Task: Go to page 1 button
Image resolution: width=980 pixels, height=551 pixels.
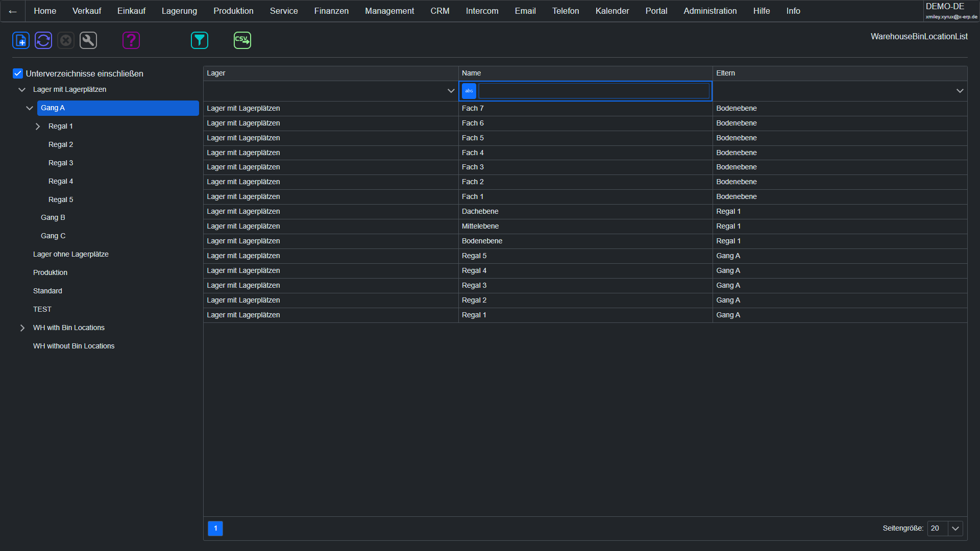Action: point(215,529)
